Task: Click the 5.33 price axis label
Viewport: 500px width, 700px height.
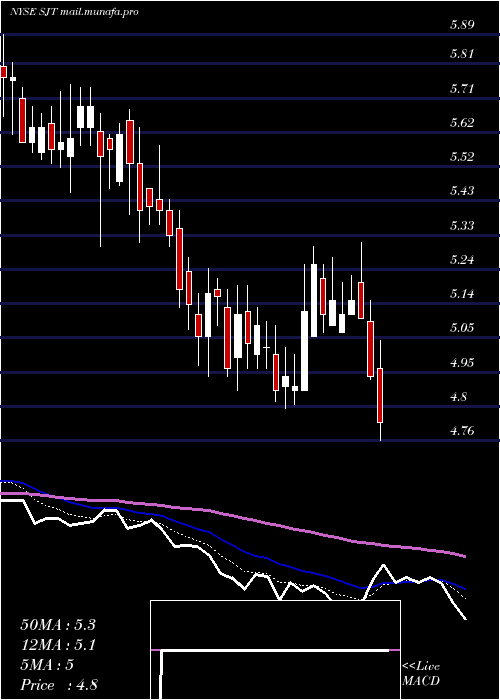Action: click(462, 225)
